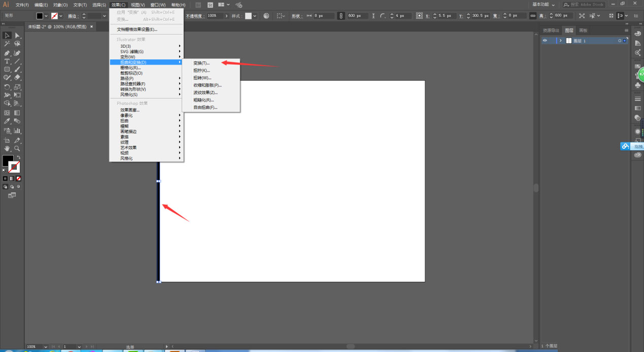Select the Gradient tool

click(x=17, y=113)
